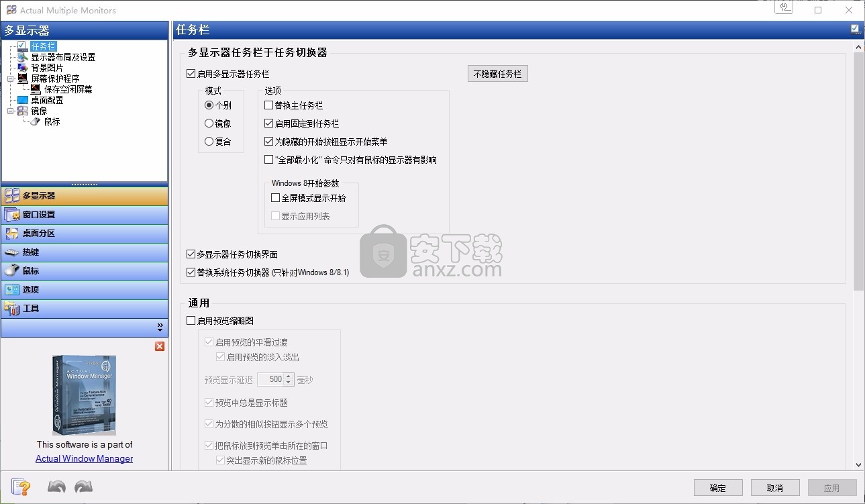Viewport: 865px width, 504px height.
Task: Select 显示器布局及设置 tree item
Action: (63, 57)
